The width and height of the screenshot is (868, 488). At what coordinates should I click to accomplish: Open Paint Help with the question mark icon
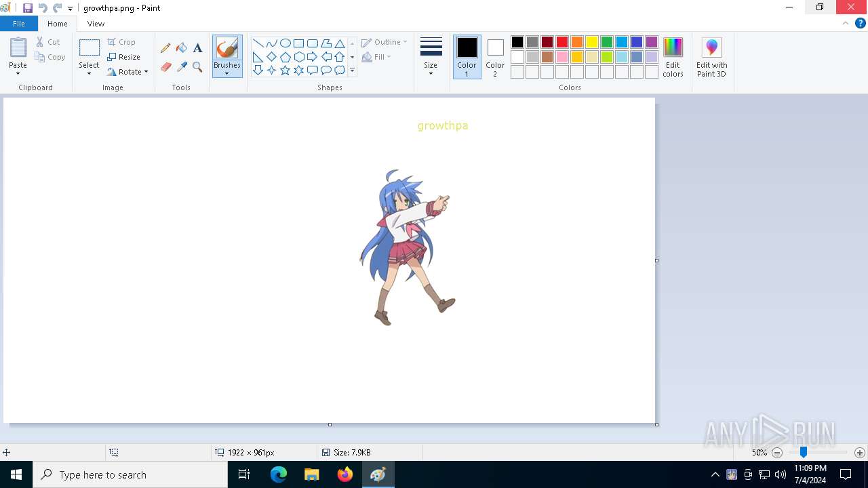click(861, 23)
